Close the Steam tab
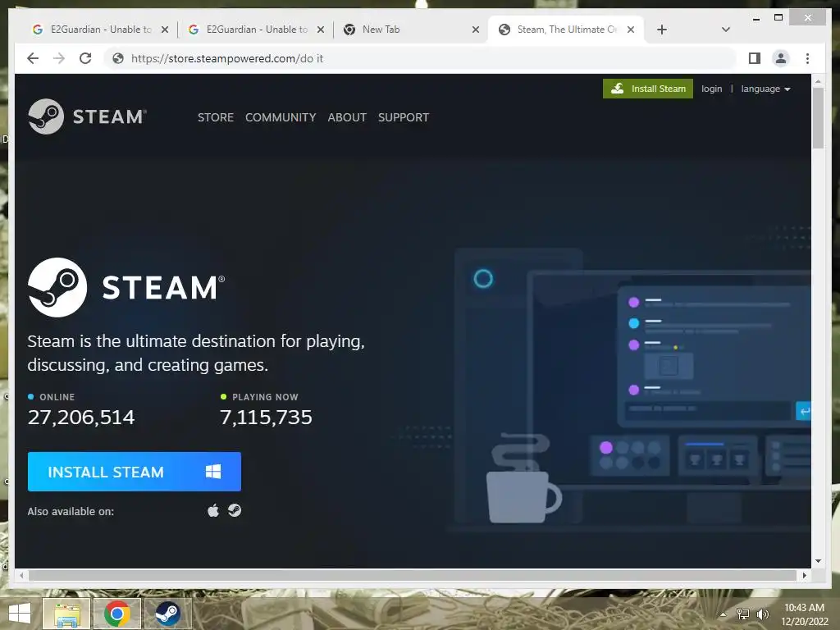 click(631, 30)
